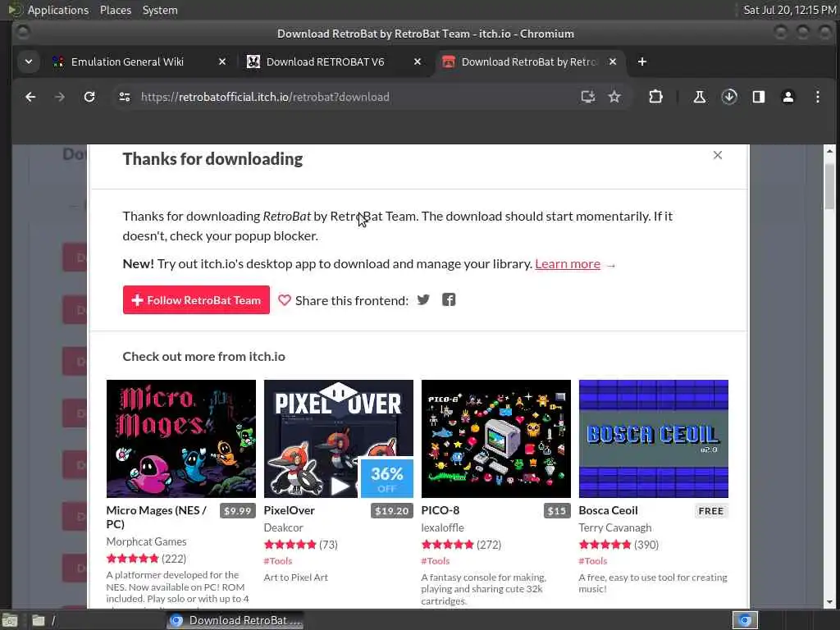Reload the current page
Image resolution: width=840 pixels, height=630 pixels.
[89, 97]
